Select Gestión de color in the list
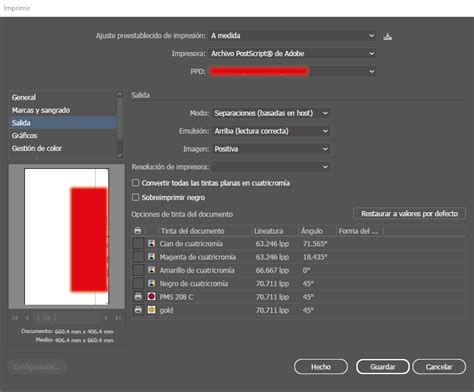Viewport: 474px width, 392px height. coord(63,148)
